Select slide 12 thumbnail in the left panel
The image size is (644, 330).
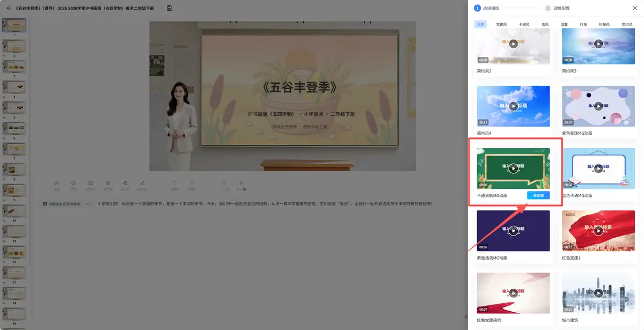click(x=14, y=253)
